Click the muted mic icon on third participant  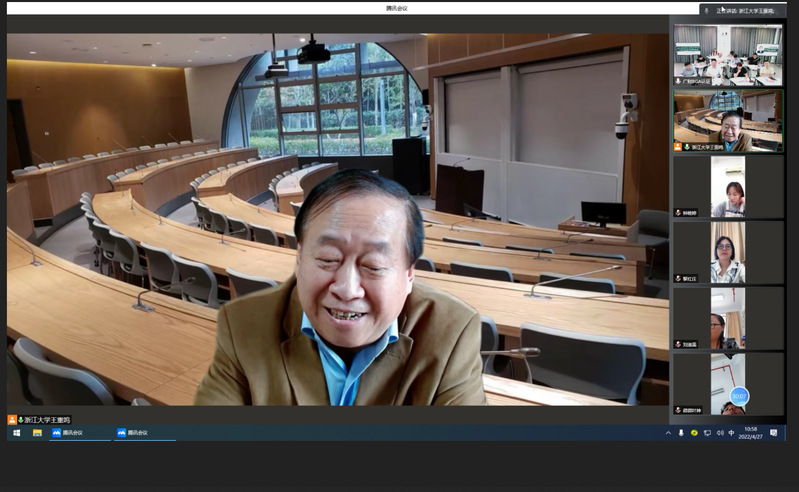[679, 213]
